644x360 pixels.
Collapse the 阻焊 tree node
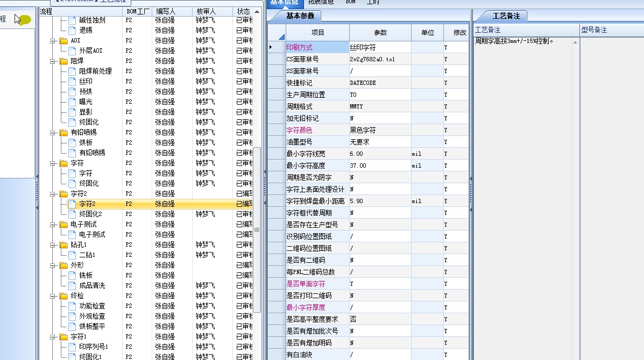click(53, 61)
